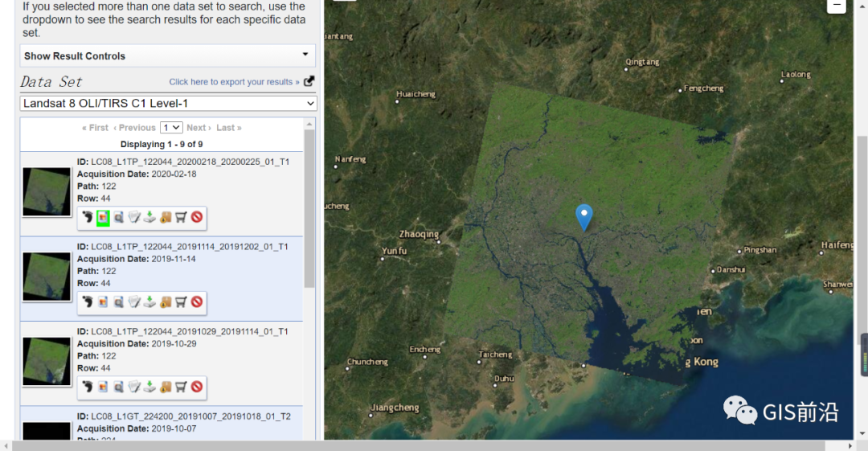868x451 pixels.
Task: Click the Acquisition Date 2019-10-07 text
Action: pyautogui.click(x=137, y=428)
